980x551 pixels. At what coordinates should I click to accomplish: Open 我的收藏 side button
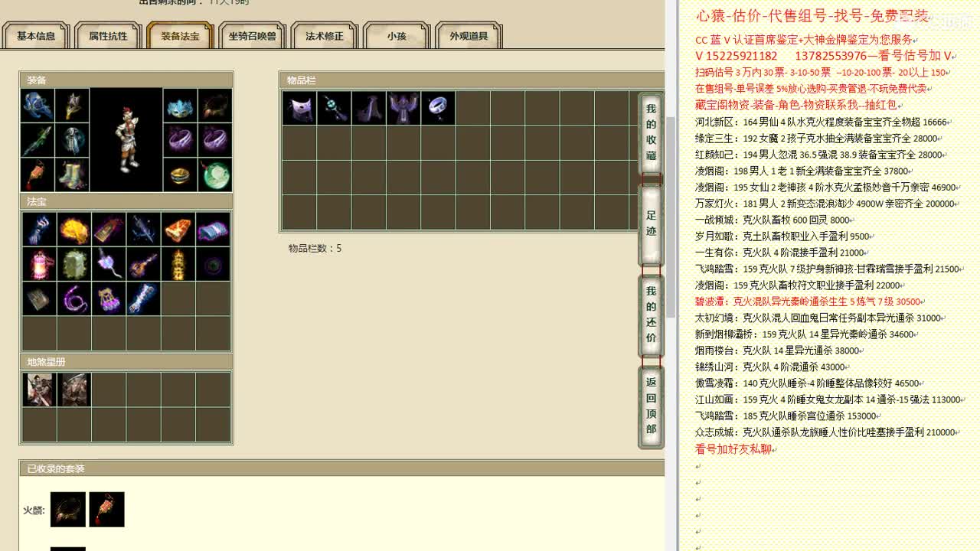click(x=651, y=132)
